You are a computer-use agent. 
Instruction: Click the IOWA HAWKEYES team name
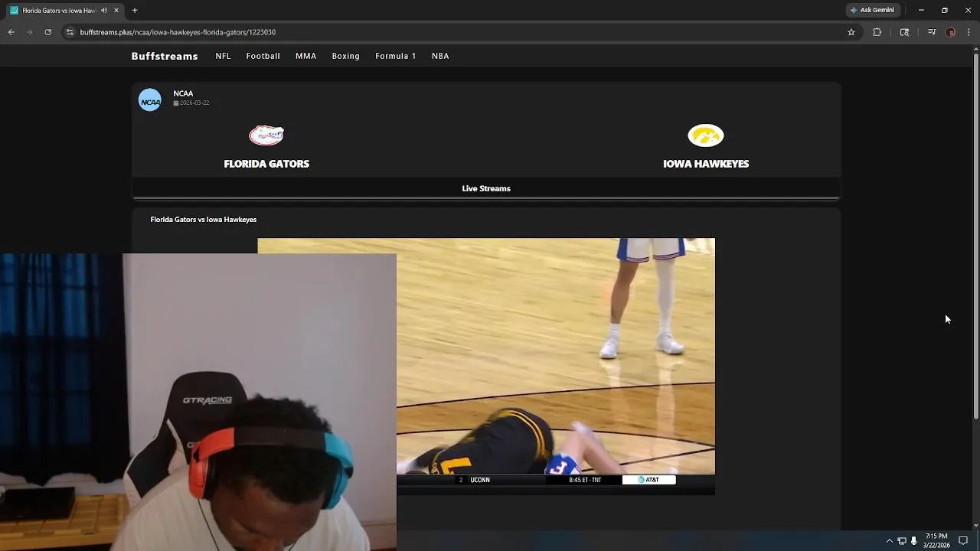(x=706, y=164)
